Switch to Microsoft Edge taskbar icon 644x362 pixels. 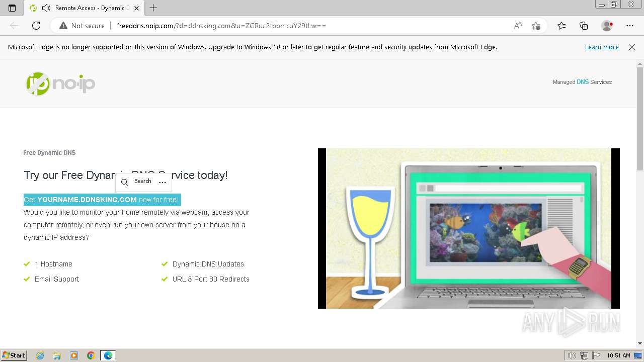tap(108, 355)
